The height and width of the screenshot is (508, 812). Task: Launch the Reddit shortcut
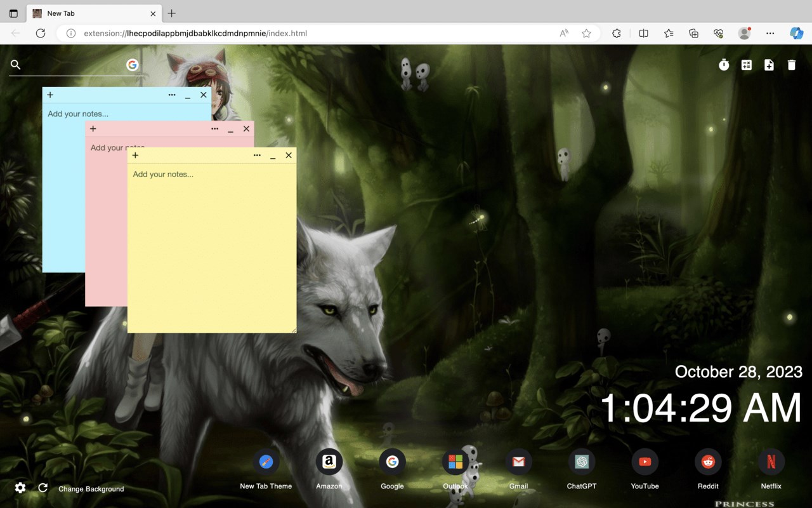coord(708,470)
